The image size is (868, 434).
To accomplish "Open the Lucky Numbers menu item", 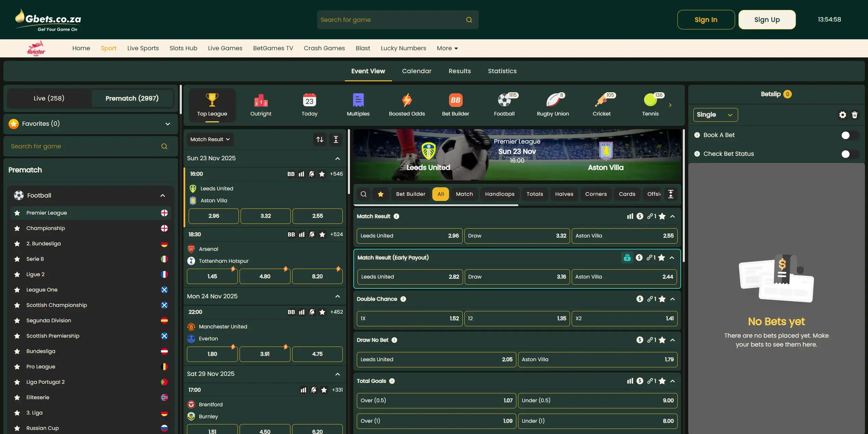I will click(403, 48).
